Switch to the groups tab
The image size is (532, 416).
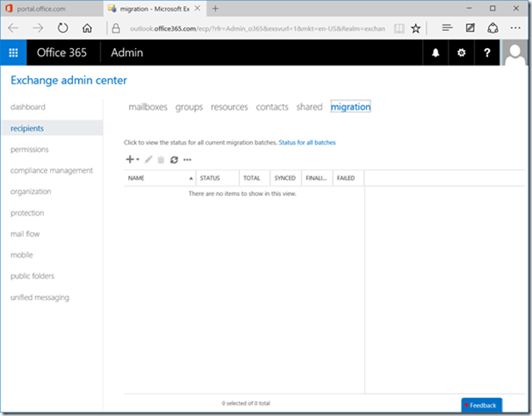pyautogui.click(x=189, y=107)
